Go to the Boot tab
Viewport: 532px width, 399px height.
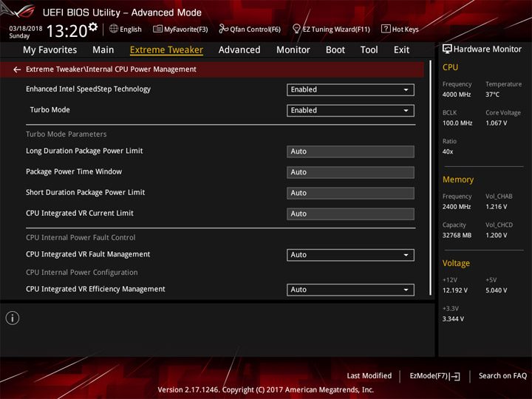pos(335,50)
